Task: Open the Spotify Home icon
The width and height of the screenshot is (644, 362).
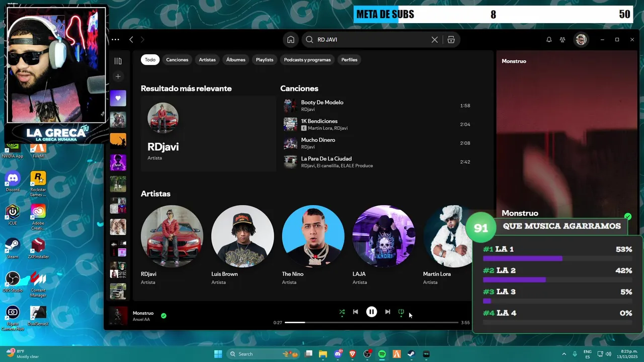Action: 291,39
